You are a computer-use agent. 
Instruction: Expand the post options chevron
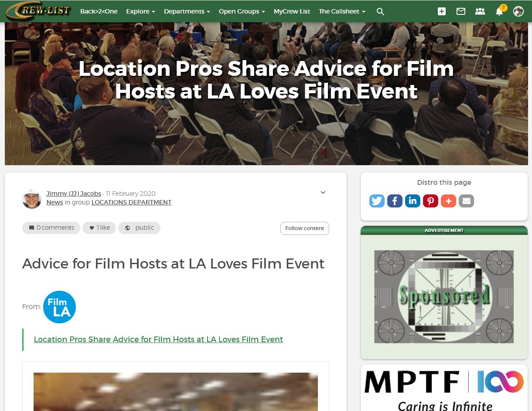coord(323,193)
